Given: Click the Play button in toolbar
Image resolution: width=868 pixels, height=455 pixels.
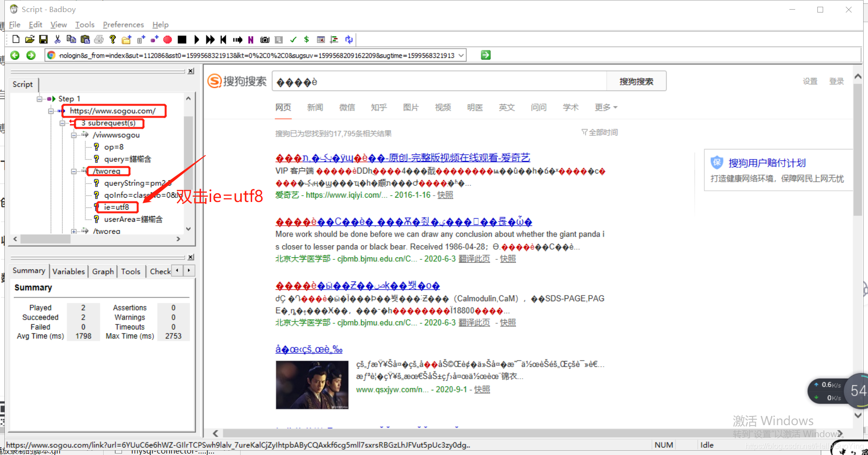Looking at the screenshot, I should coord(196,40).
